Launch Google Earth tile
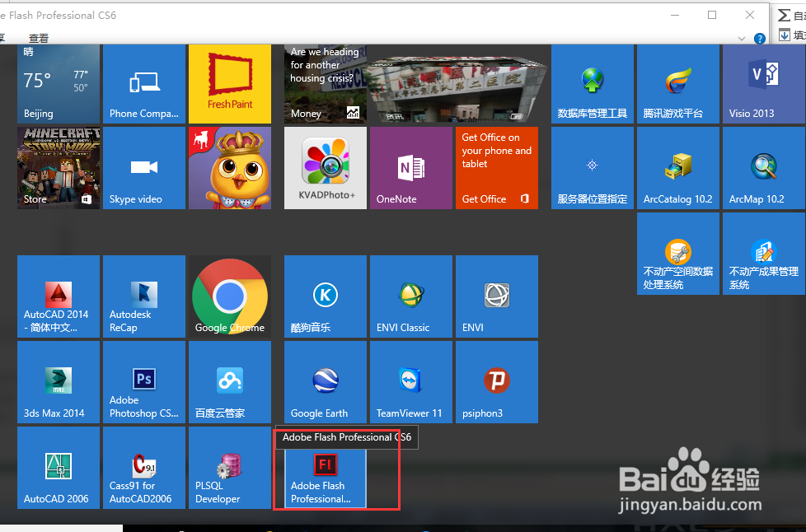806x532 pixels. click(326, 382)
